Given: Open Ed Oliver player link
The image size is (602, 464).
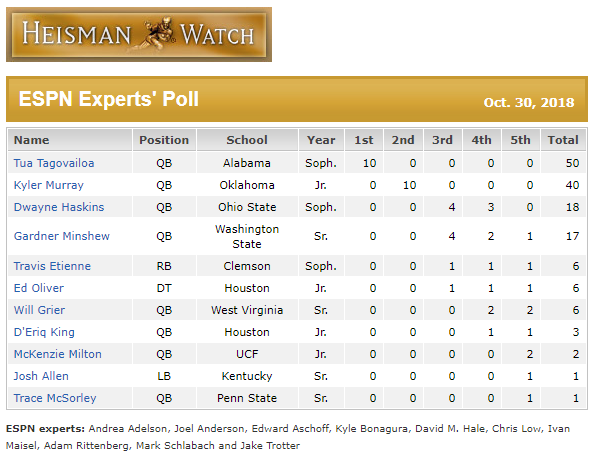Looking at the screenshot, I should click(39, 288).
